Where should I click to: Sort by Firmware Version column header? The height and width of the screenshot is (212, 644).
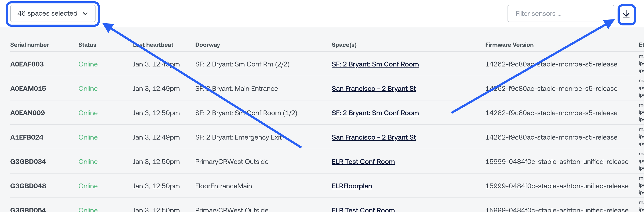509,45
